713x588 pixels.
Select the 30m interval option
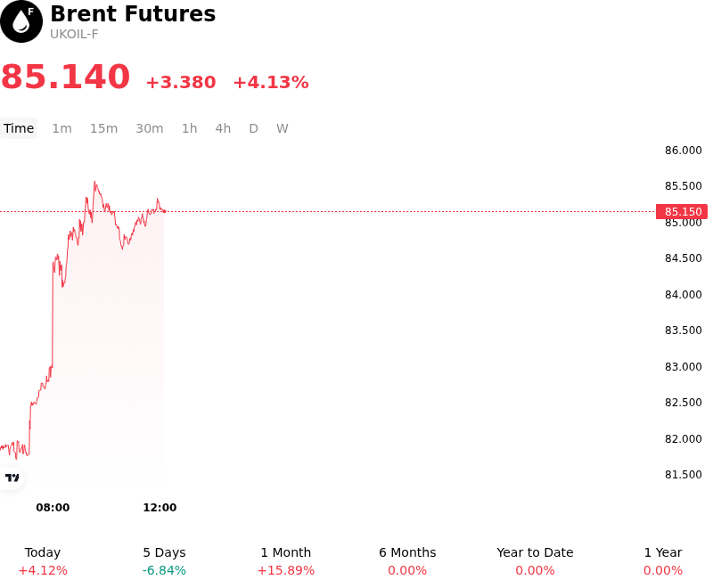coord(150,128)
